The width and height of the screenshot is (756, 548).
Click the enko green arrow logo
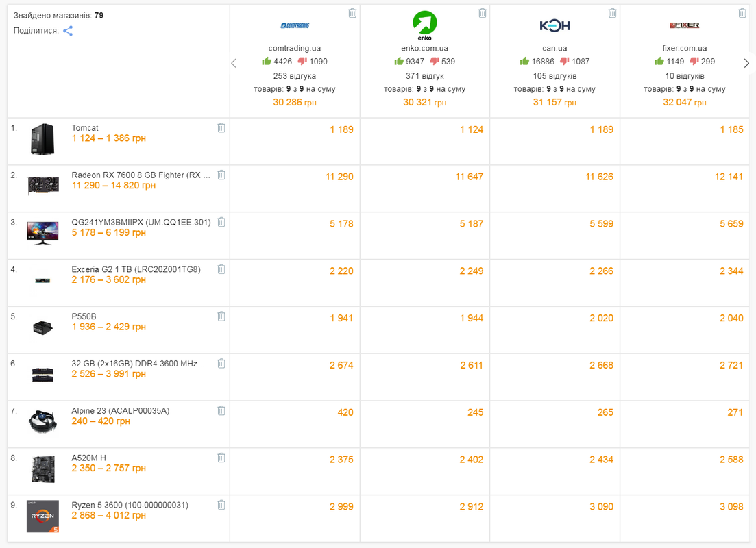[x=425, y=25]
